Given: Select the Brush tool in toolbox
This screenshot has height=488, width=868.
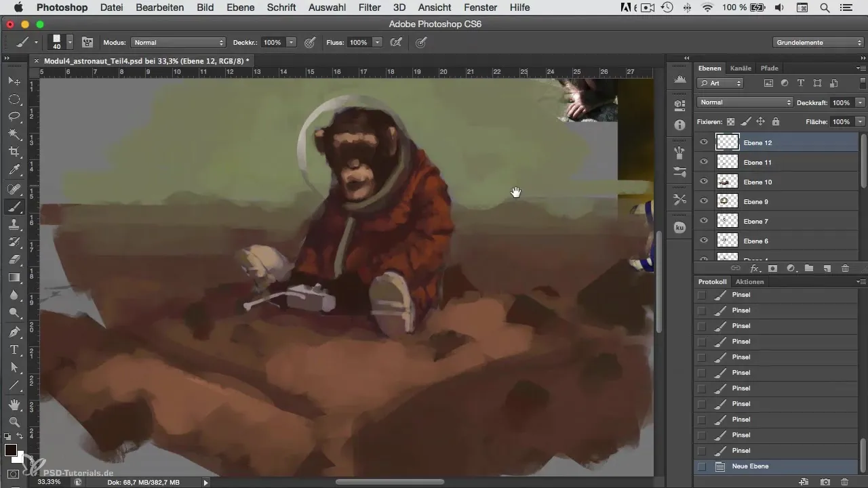Looking at the screenshot, I should 14,207.
